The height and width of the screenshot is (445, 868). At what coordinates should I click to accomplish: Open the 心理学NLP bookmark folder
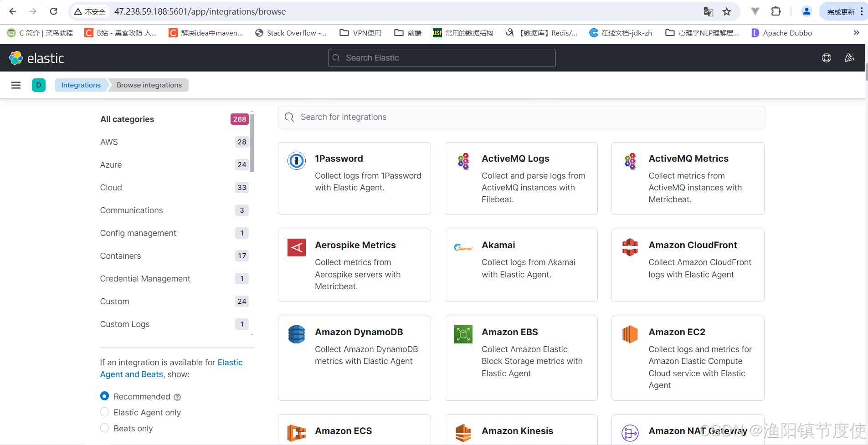(x=702, y=33)
